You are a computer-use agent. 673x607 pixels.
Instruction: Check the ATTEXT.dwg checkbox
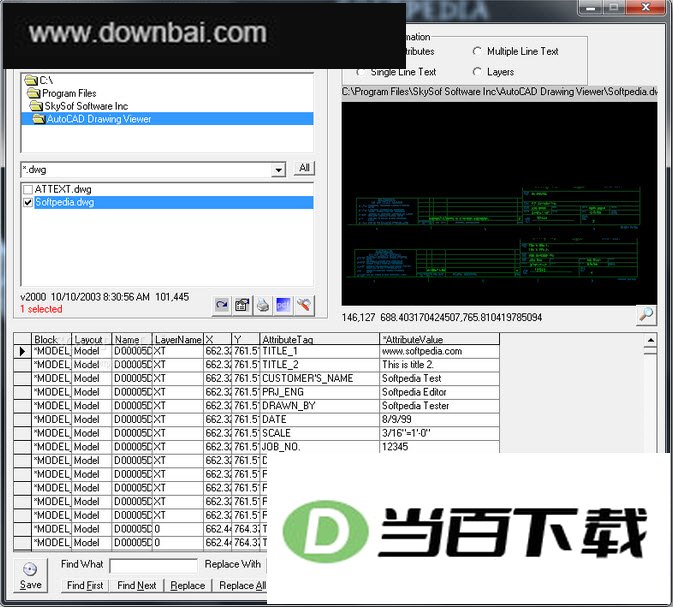[28, 190]
